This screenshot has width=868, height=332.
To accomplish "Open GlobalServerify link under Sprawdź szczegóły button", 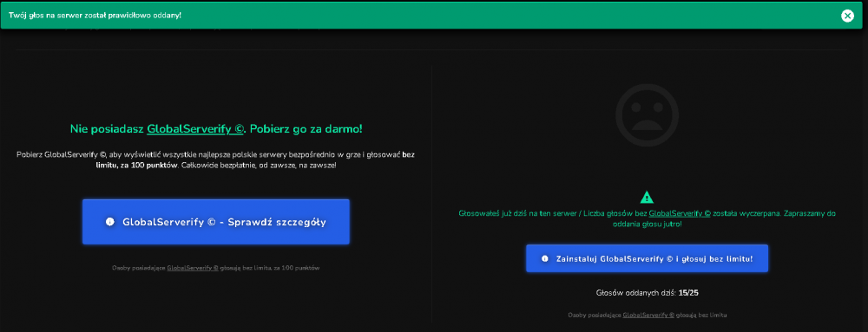I will (193, 267).
